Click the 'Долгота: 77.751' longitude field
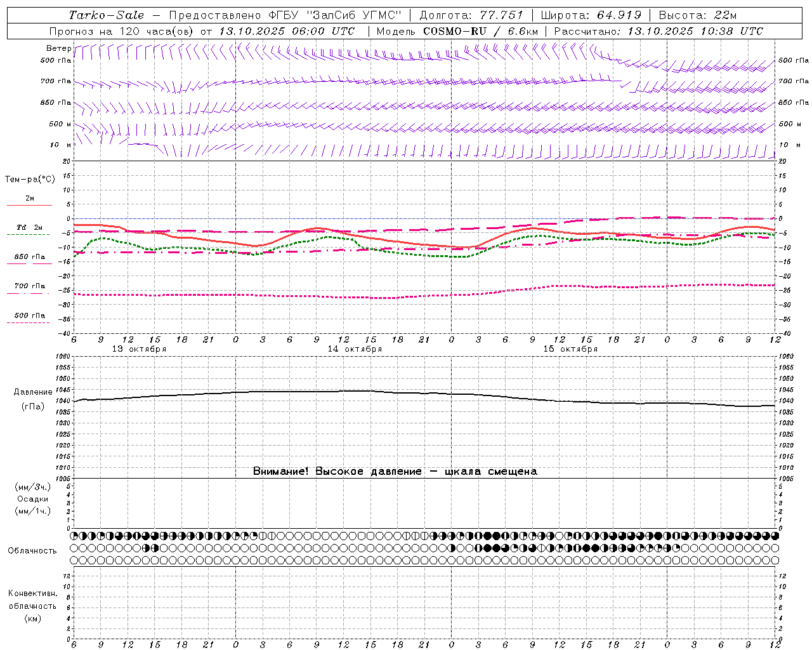 (472, 15)
